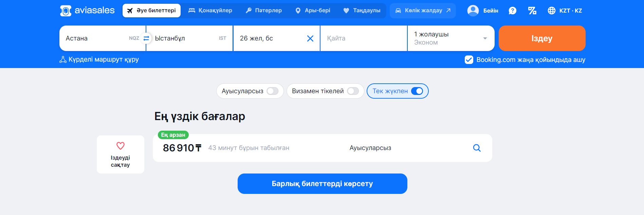Viewport: 644px width, 215px height.
Task: Click the magnifier on cheapest ticket row
Action: point(477,148)
